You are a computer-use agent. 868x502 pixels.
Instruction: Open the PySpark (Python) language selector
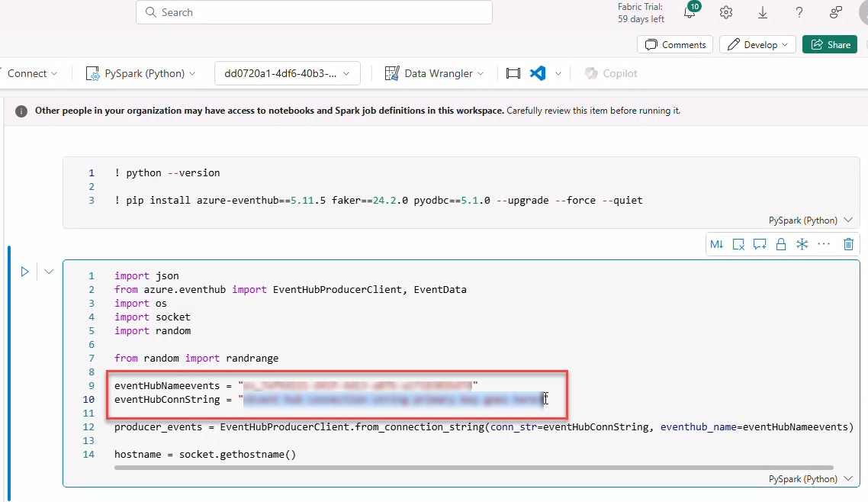coord(140,72)
